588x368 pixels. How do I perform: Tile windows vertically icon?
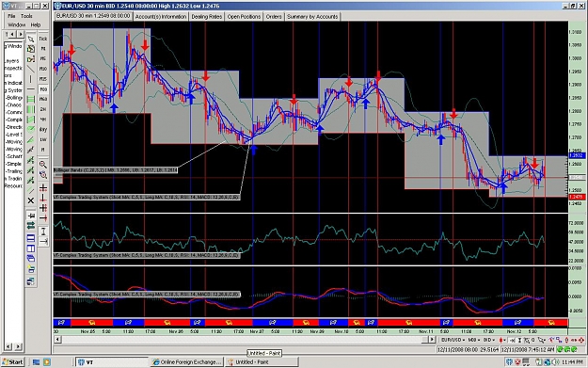point(31,248)
